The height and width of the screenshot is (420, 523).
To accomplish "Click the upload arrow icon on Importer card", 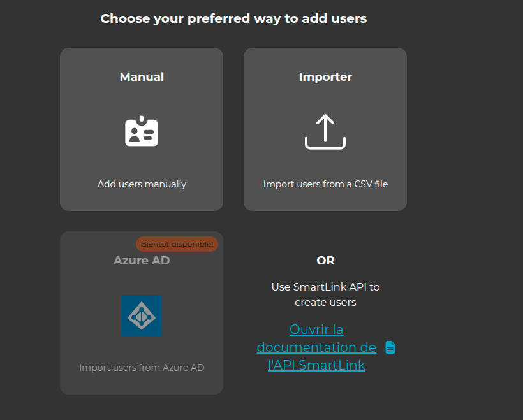I will (x=325, y=131).
